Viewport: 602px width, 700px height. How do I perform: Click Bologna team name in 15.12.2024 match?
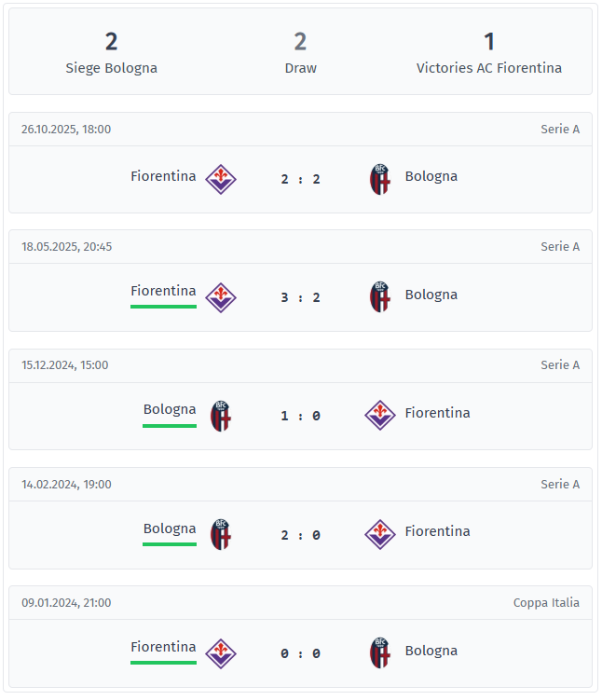(x=170, y=409)
